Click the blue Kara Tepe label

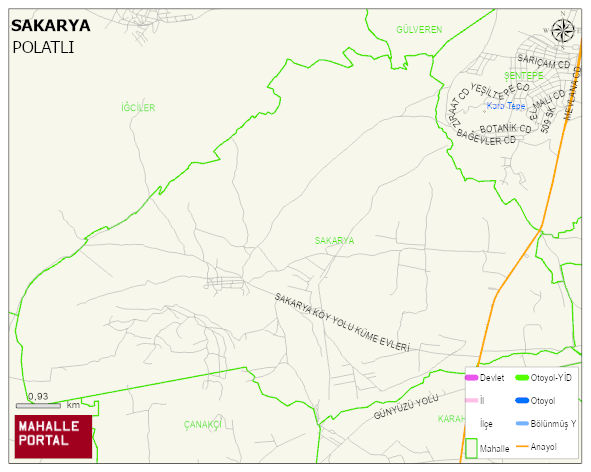[506, 106]
